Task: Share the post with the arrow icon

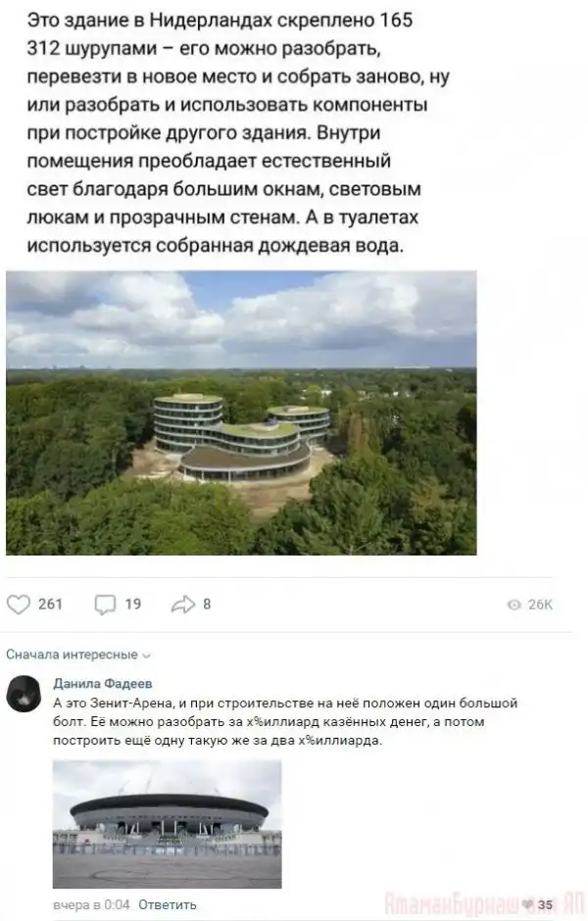Action: [182, 605]
